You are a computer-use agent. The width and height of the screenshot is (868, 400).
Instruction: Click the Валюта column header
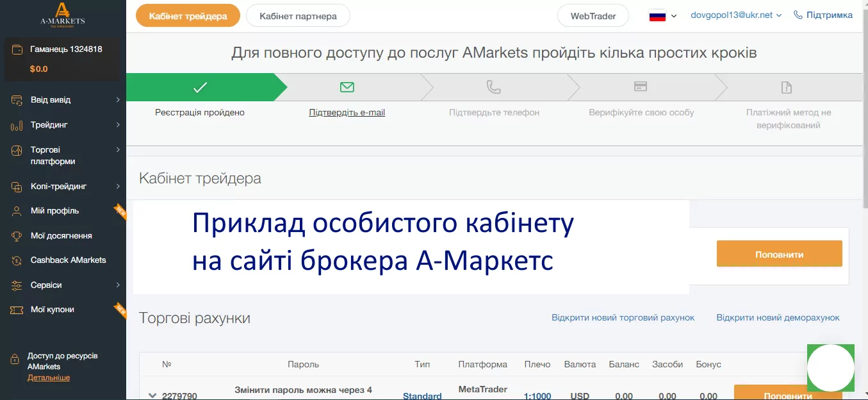580,364
